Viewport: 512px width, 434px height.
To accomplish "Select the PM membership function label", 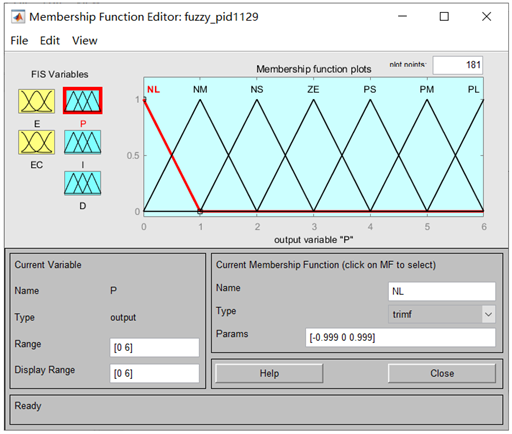I will point(427,89).
